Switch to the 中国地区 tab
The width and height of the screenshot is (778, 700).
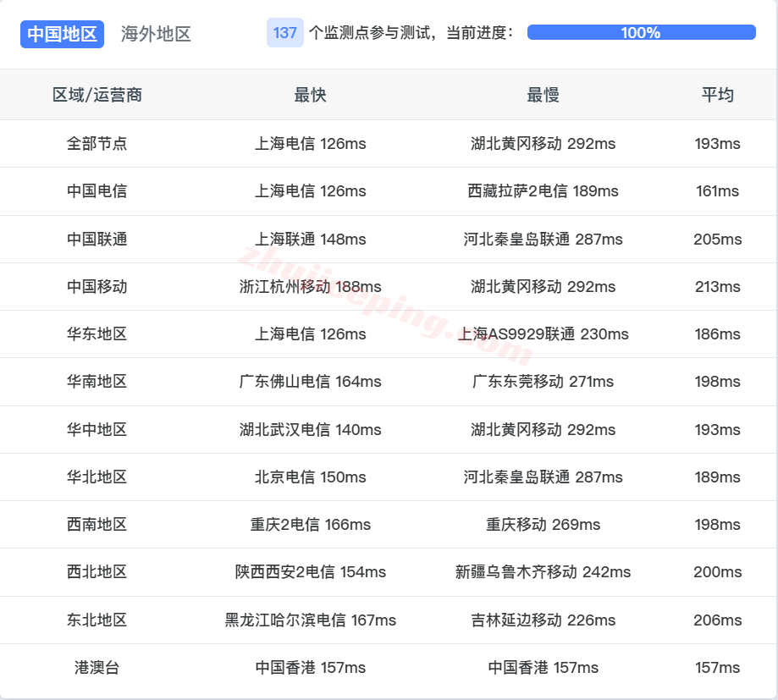62,34
